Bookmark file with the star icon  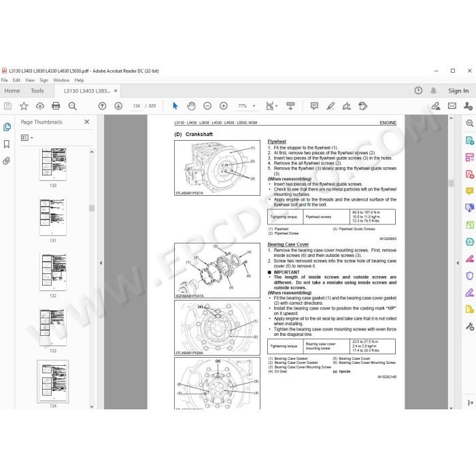click(24, 106)
